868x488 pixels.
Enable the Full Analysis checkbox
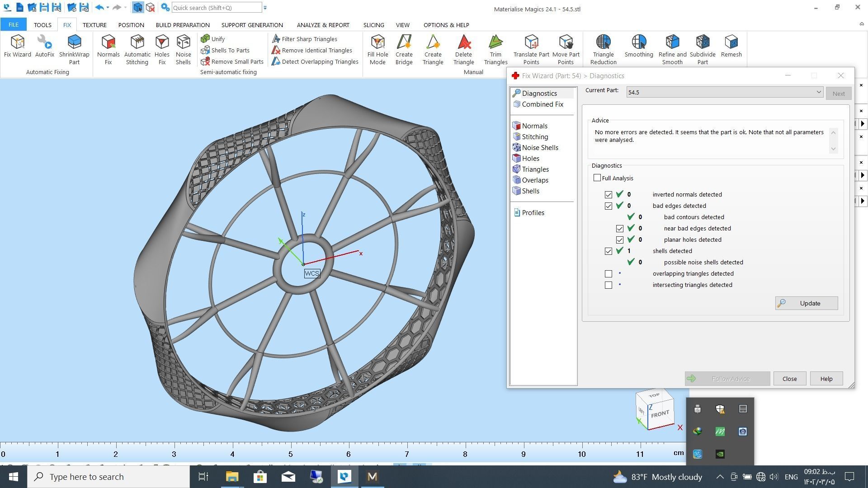point(597,178)
